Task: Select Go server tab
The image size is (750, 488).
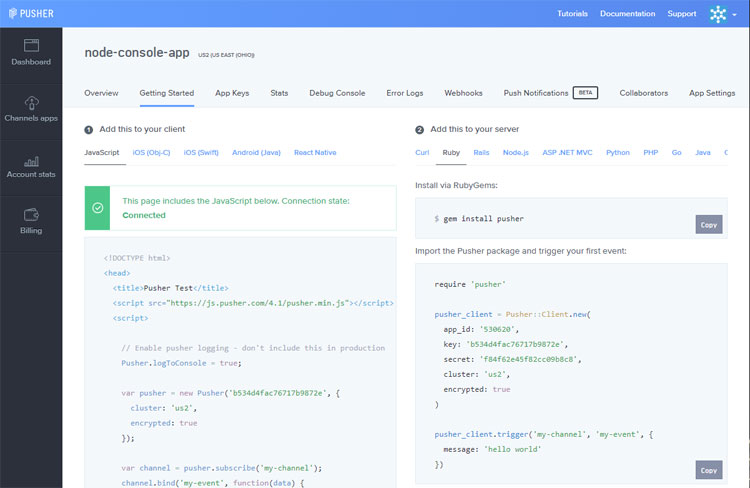Action: tap(676, 153)
